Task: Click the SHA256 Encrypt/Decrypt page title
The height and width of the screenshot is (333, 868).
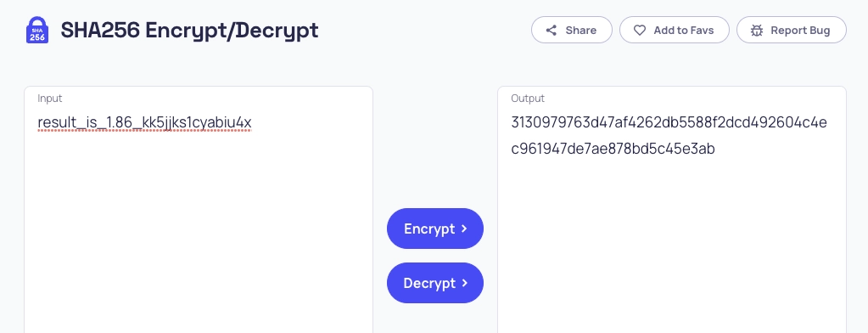Action: coord(189,31)
